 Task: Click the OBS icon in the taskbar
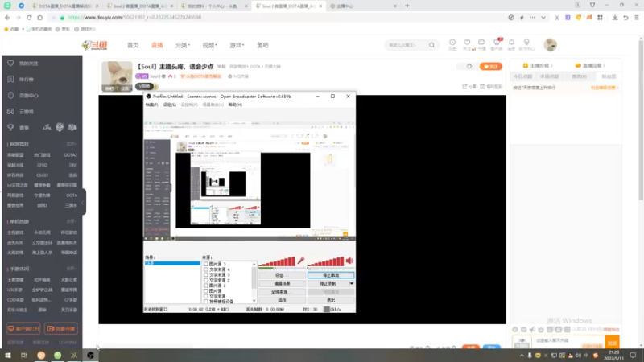click(x=90, y=355)
